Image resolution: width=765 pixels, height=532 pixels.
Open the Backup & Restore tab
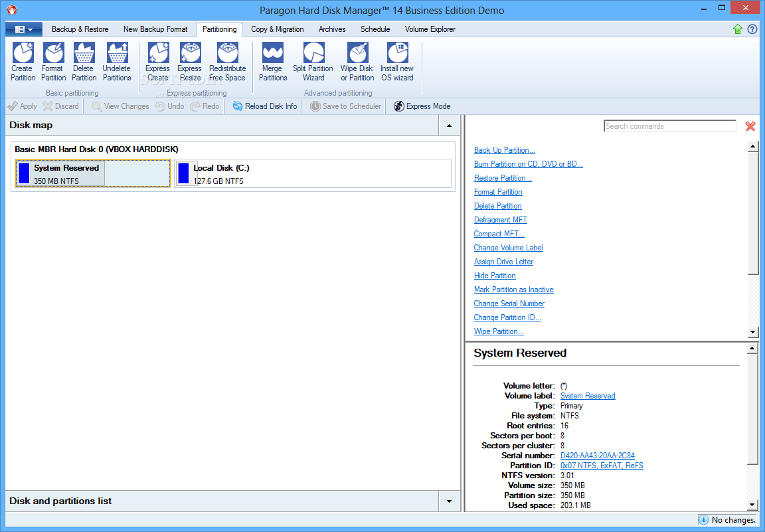(x=80, y=29)
